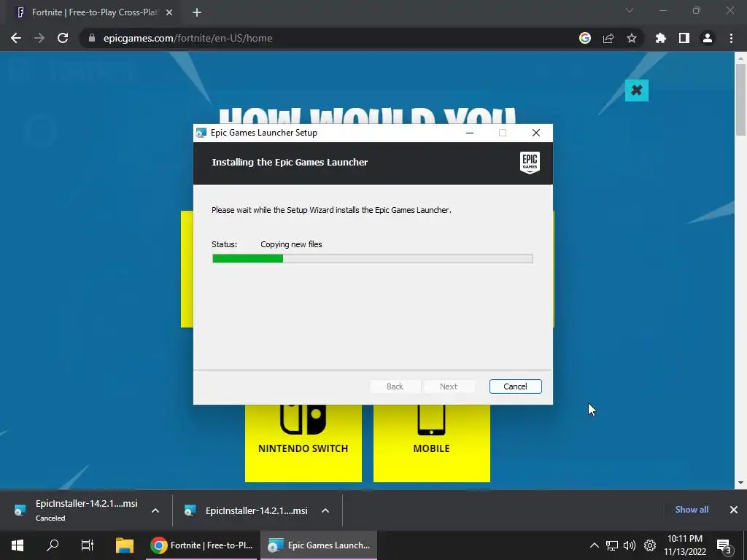Close the Fortnite browser tab
The width and height of the screenshot is (747, 560).
pos(169,12)
